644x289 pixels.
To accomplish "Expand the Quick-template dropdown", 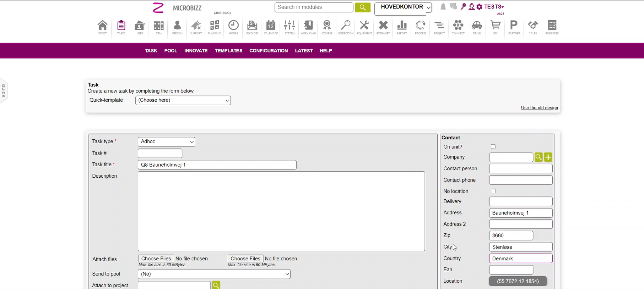I will [x=183, y=100].
